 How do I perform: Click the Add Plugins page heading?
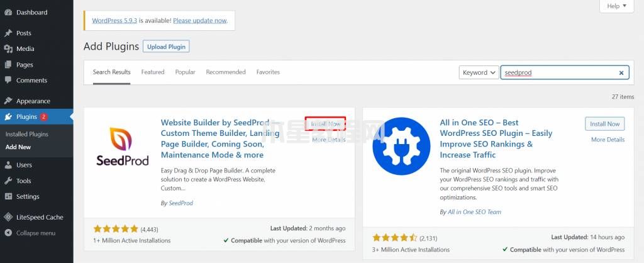point(111,47)
